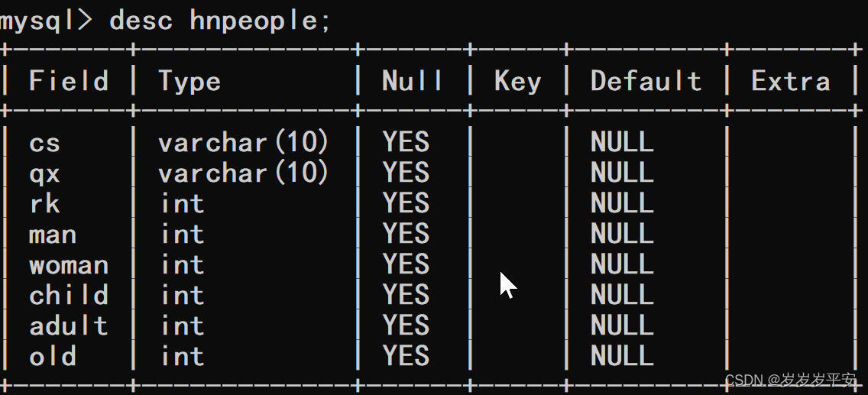Click NULL default in the rk row
Viewport: 868px width, 395px height.
click(622, 203)
